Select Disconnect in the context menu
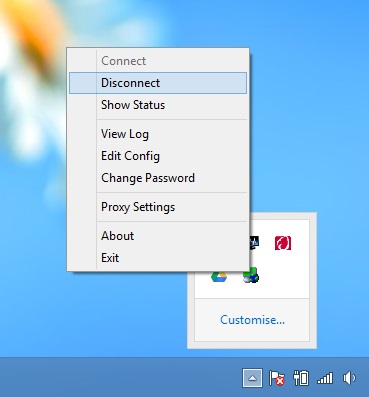 point(158,83)
